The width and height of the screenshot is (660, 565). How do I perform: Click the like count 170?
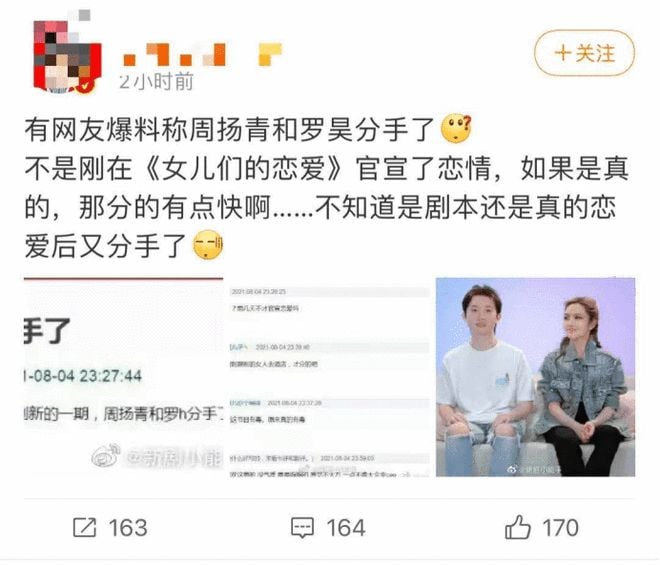560,528
